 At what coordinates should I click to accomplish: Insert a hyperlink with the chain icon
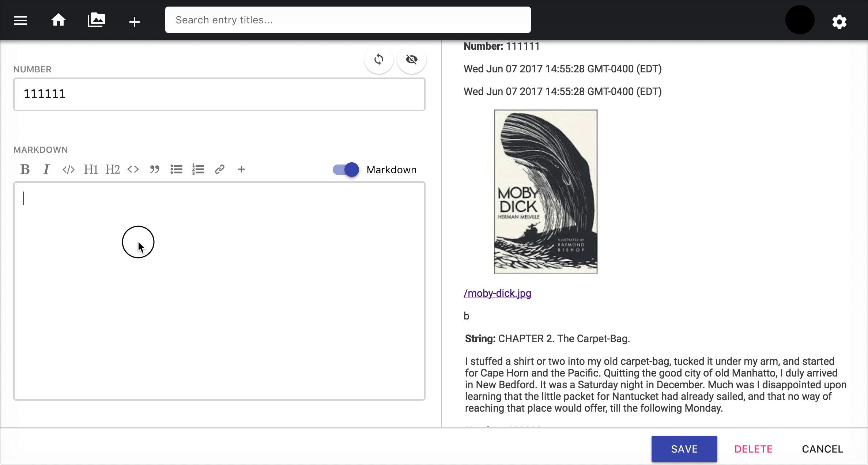pyautogui.click(x=219, y=169)
